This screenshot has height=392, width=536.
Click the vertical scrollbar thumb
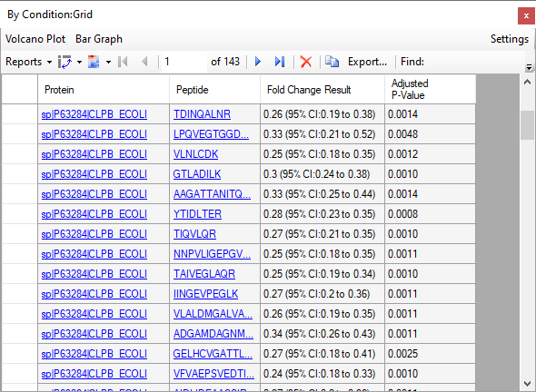[527, 125]
